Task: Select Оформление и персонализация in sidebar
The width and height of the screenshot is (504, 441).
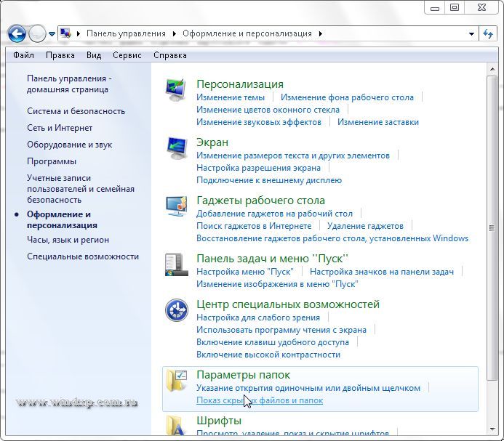Action: [62, 219]
